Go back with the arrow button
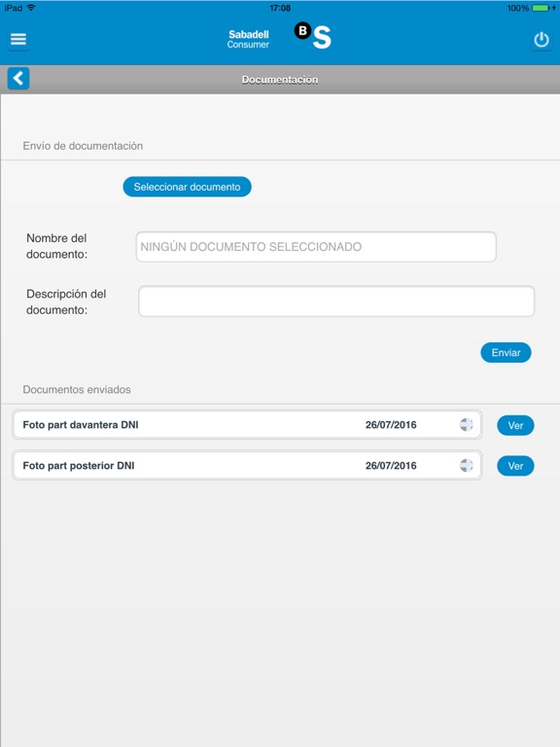 pos(18,78)
